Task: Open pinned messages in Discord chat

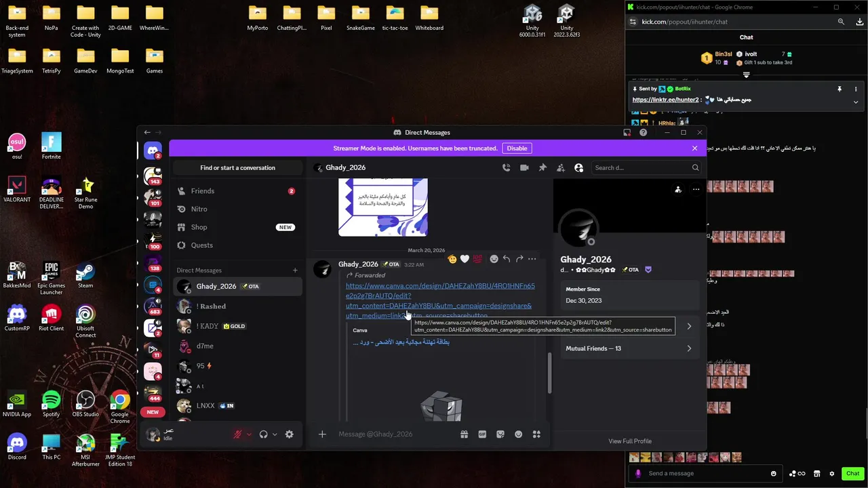Action: click(x=542, y=167)
